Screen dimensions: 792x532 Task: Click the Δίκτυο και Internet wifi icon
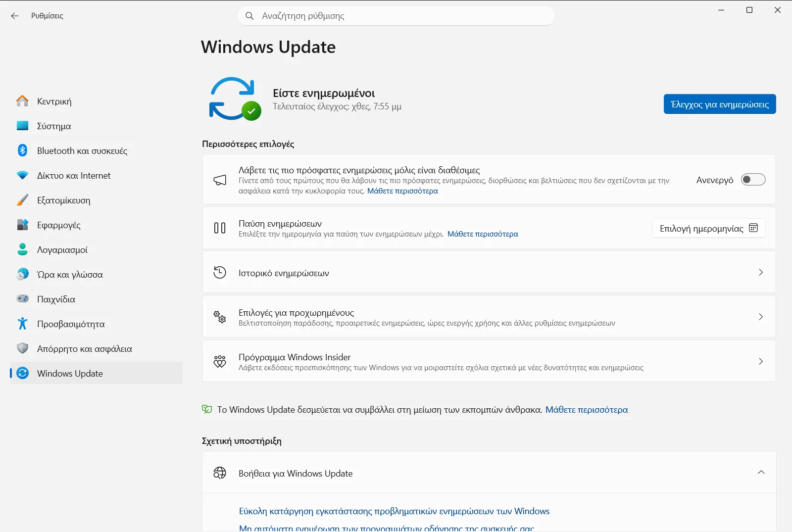pyautogui.click(x=22, y=175)
